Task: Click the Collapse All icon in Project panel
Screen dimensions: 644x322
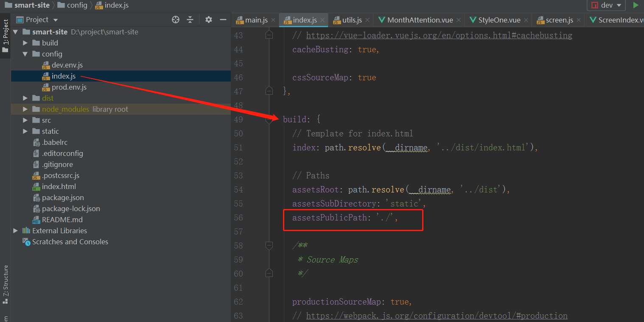Action: point(190,20)
